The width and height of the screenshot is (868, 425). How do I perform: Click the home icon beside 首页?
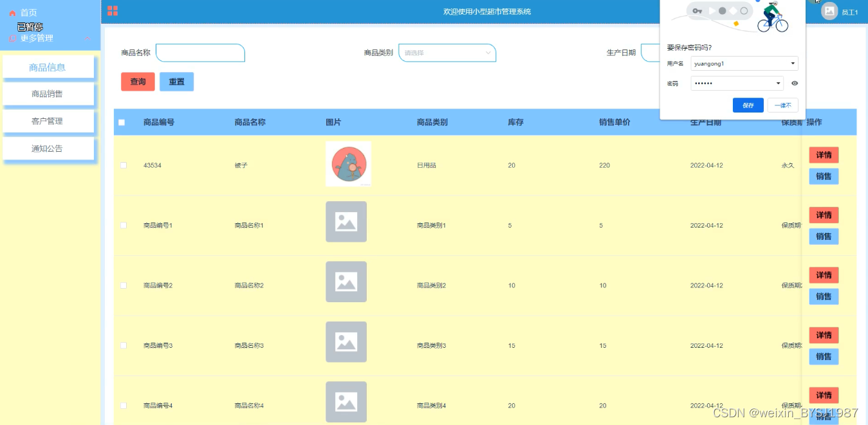click(12, 13)
